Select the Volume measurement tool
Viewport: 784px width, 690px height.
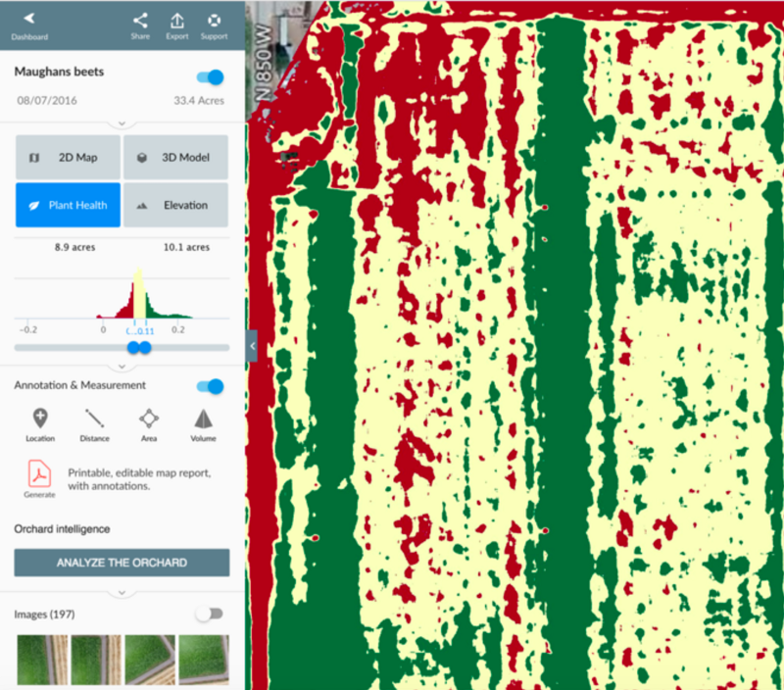202,421
